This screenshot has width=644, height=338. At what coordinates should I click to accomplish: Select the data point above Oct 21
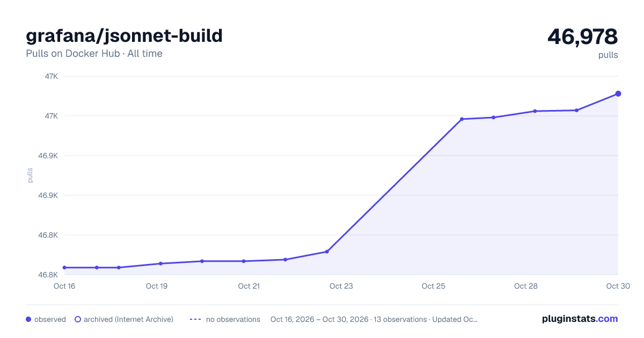point(244,261)
